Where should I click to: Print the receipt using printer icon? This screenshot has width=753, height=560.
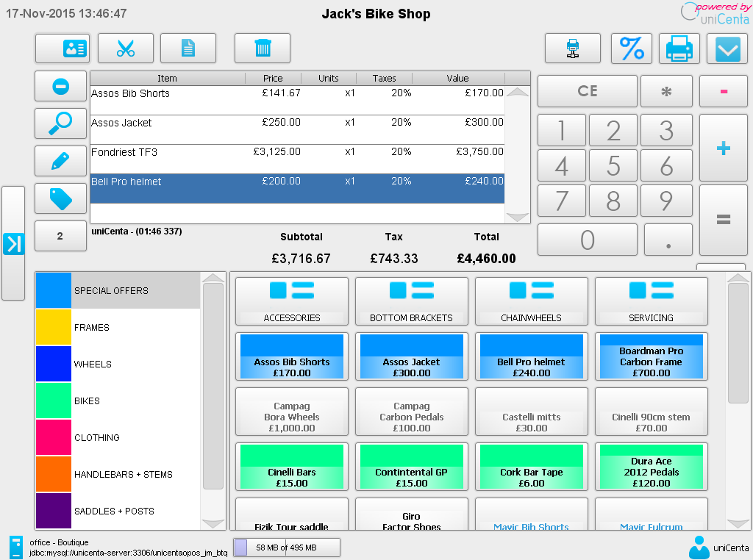679,48
